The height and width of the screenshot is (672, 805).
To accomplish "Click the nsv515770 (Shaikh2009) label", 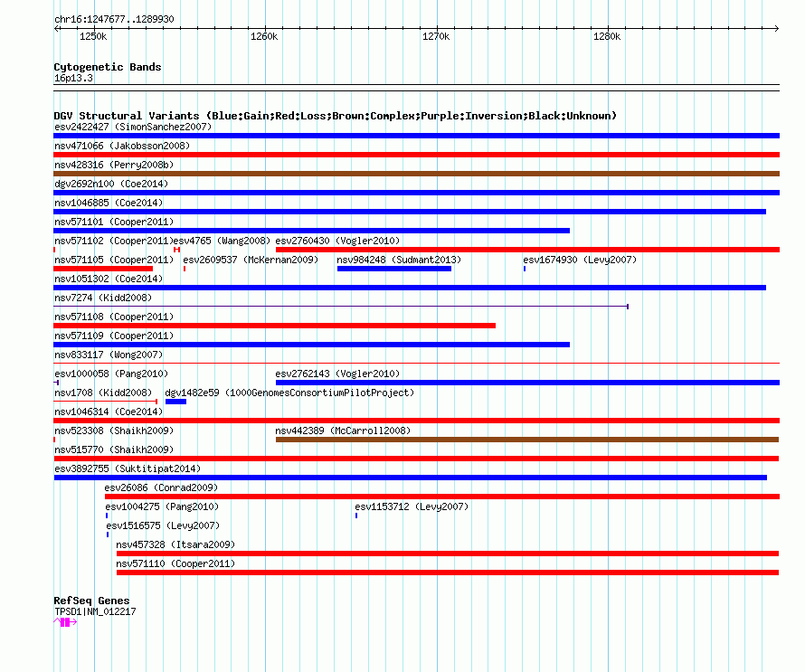I will [x=114, y=450].
